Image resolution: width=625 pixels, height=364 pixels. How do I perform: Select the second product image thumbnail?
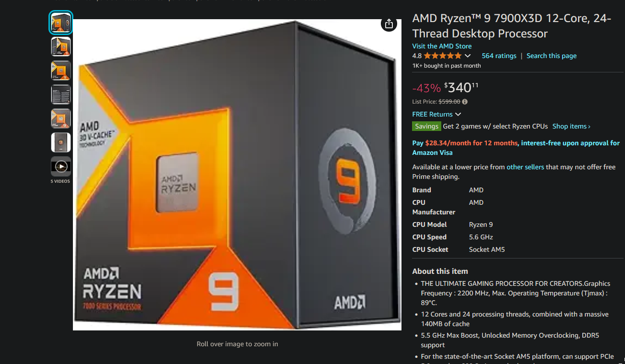[61, 47]
